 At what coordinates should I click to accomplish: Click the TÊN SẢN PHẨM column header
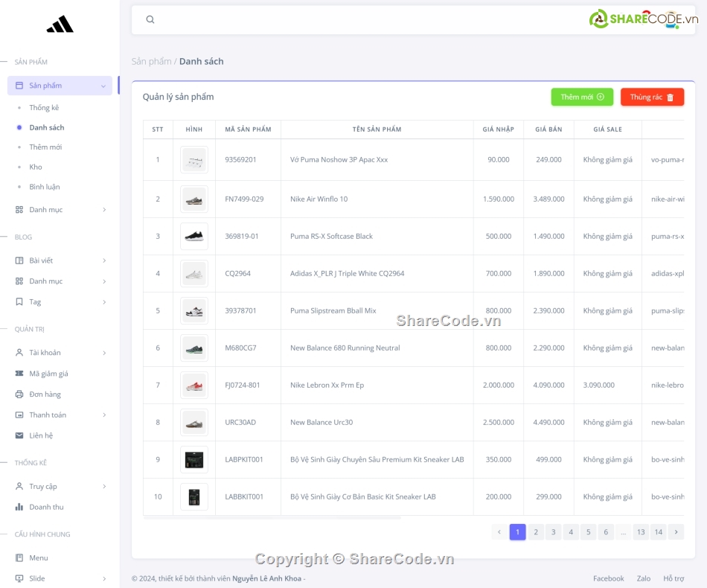click(377, 130)
